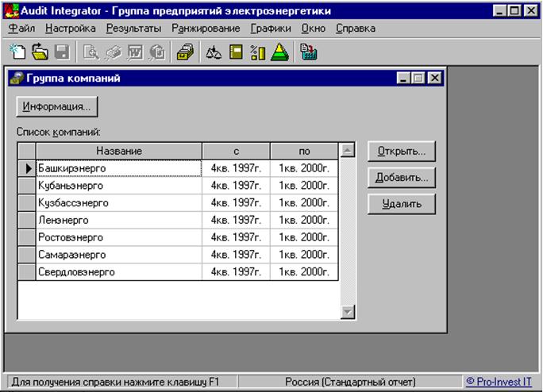Open the Результаты menu

pyautogui.click(x=133, y=28)
